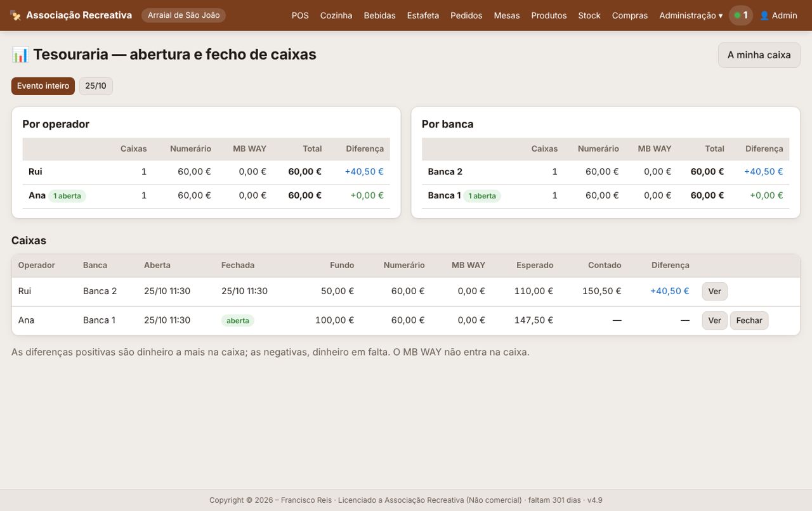Click the +40,50 € difference in Caixas table
The width and height of the screenshot is (812, 511).
point(670,291)
